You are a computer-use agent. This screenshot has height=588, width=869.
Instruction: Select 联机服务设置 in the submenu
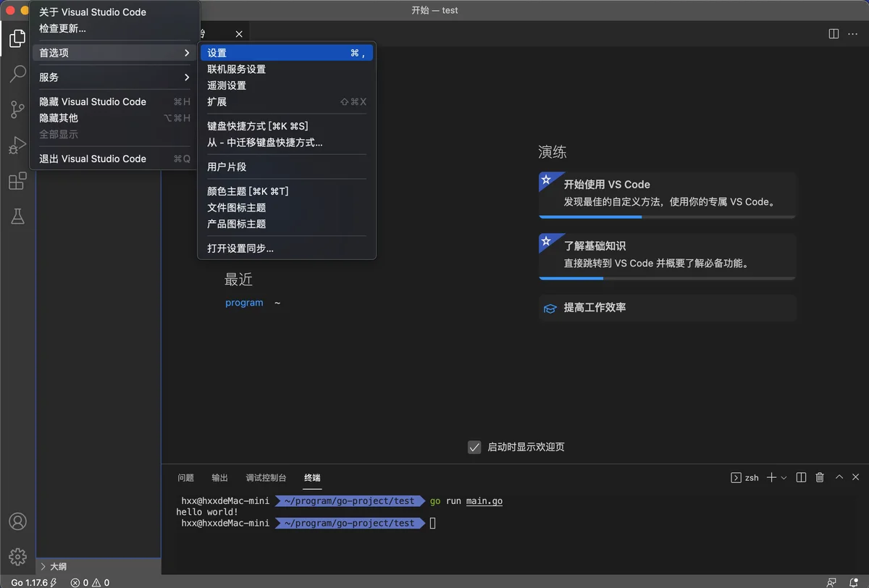pos(287,70)
